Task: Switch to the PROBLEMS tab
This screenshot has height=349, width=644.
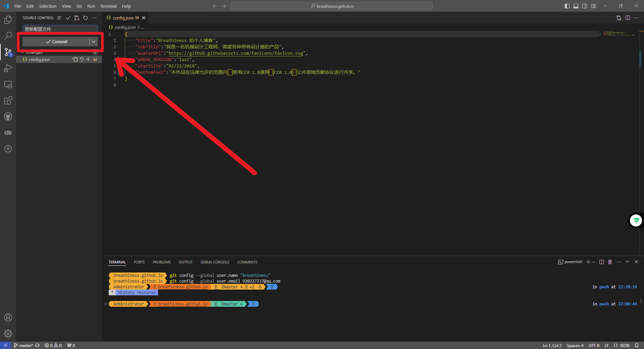Action: pos(161,262)
